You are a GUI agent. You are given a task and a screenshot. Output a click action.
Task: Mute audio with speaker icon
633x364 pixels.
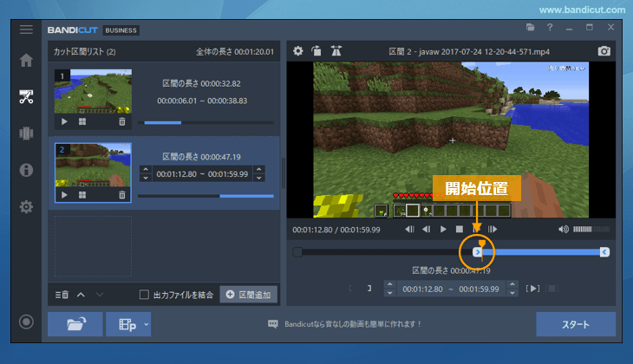[x=564, y=229]
